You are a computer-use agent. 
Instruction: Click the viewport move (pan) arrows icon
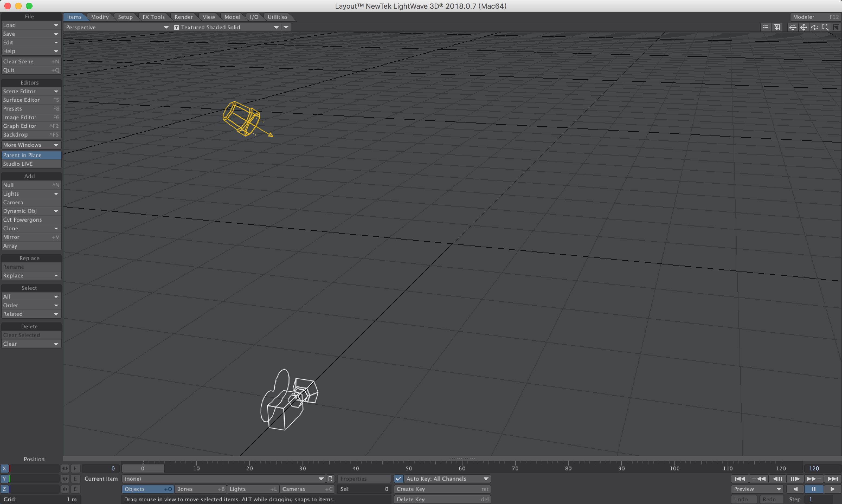tap(804, 28)
